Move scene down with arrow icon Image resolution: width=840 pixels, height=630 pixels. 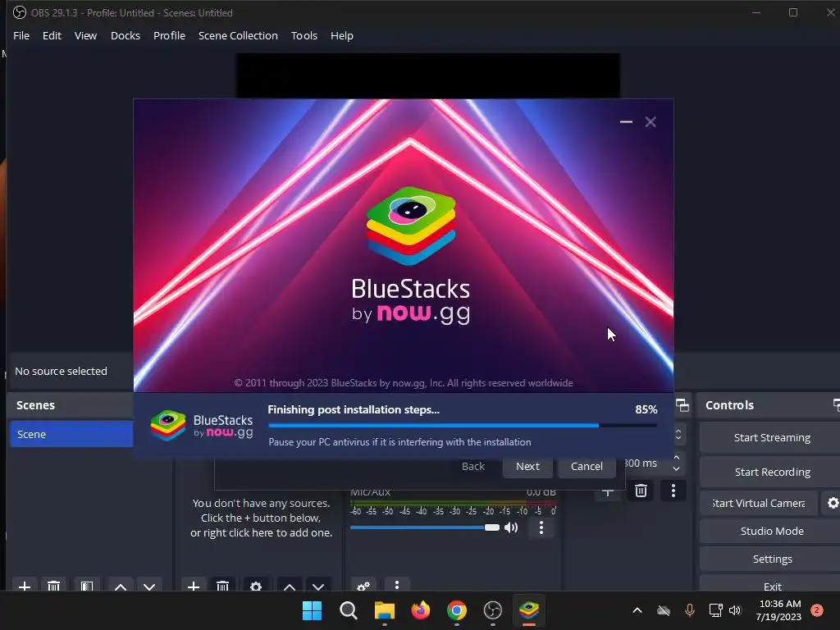pyautogui.click(x=149, y=586)
